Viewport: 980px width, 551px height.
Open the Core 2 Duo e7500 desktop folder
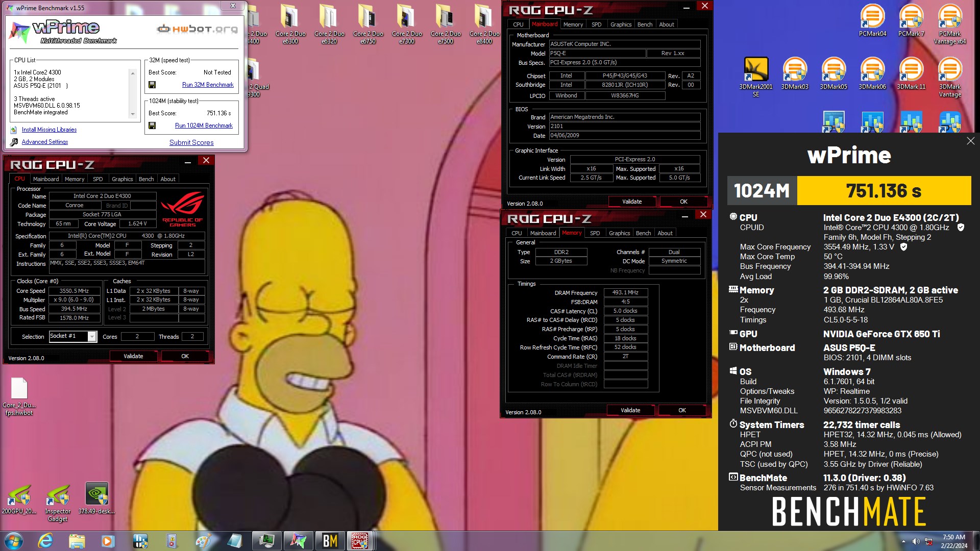click(x=446, y=24)
